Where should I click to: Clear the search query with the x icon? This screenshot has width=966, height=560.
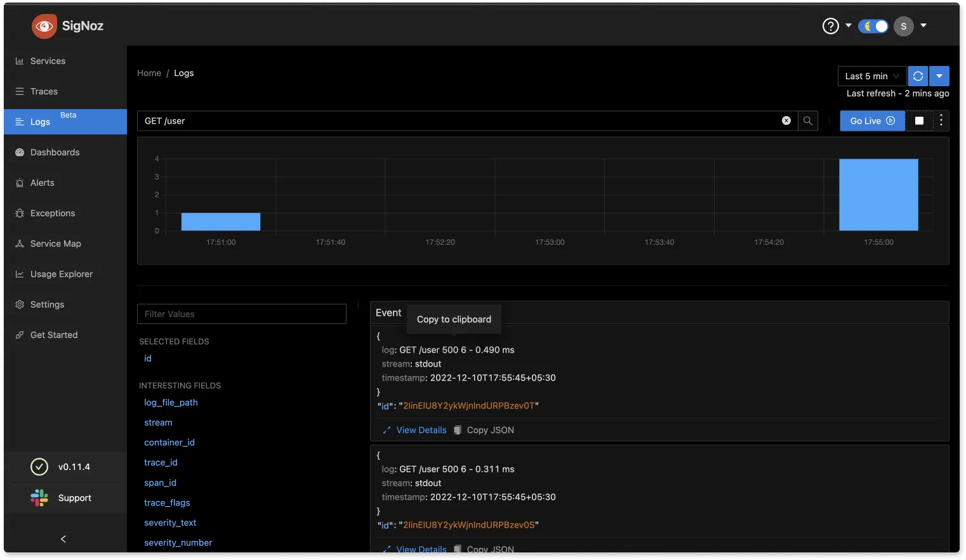coord(786,120)
